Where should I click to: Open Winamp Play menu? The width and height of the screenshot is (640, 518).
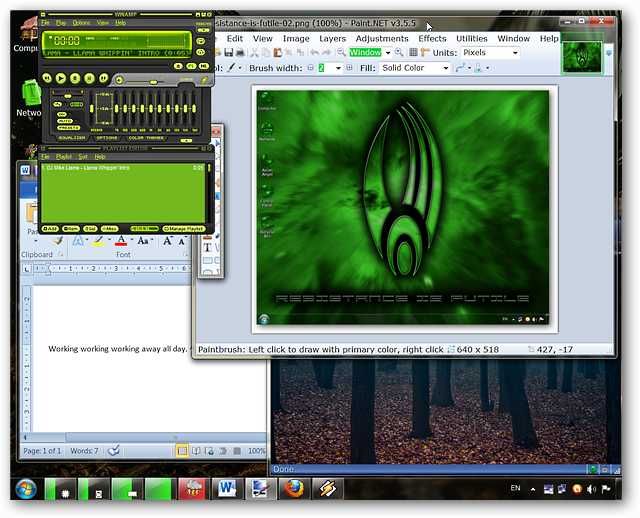[61, 22]
